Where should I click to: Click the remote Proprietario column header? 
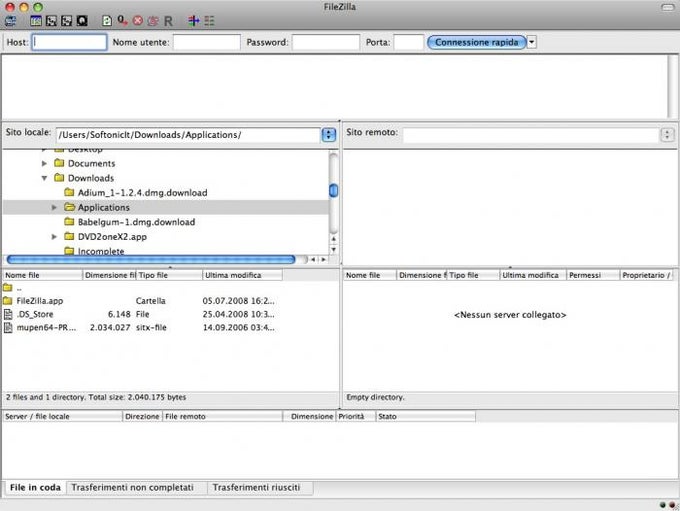coord(647,275)
